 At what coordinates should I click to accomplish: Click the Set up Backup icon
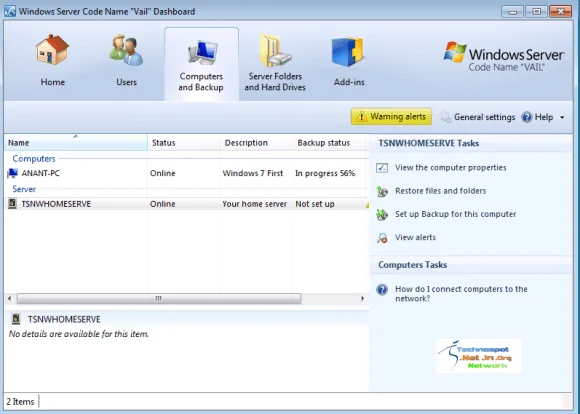pyautogui.click(x=382, y=215)
